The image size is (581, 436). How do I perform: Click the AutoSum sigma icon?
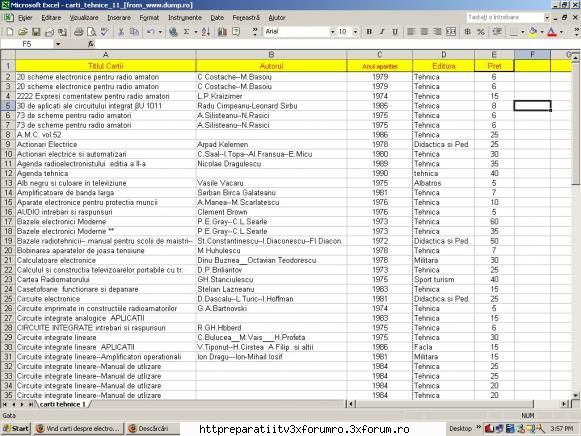tap(186, 32)
